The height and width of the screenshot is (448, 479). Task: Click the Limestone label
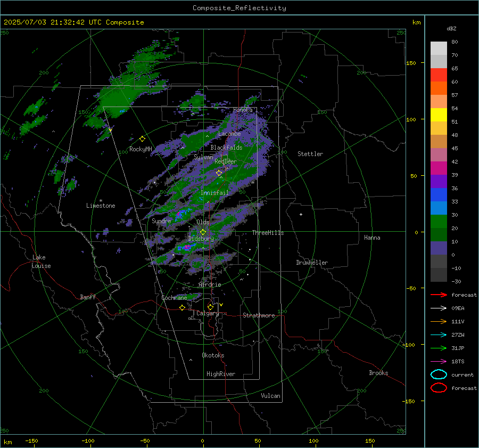101,206
